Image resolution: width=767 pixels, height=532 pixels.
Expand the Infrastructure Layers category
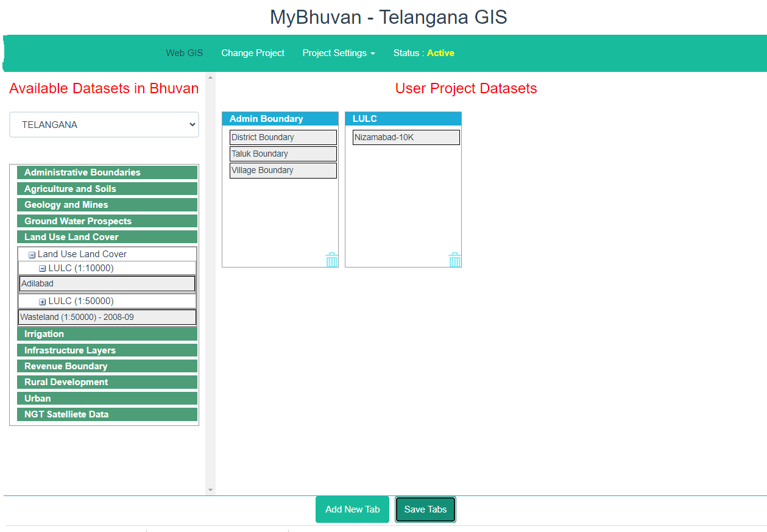coord(107,350)
